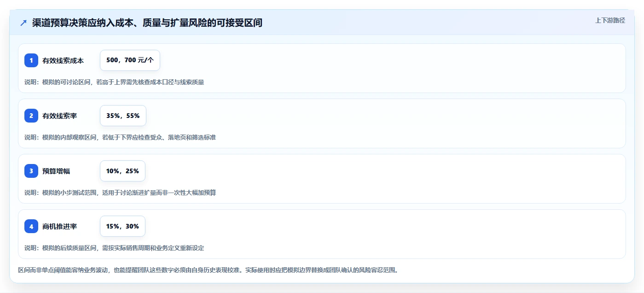644x293 pixels.
Task: Click the arrow icon beside the title
Action: (23, 23)
